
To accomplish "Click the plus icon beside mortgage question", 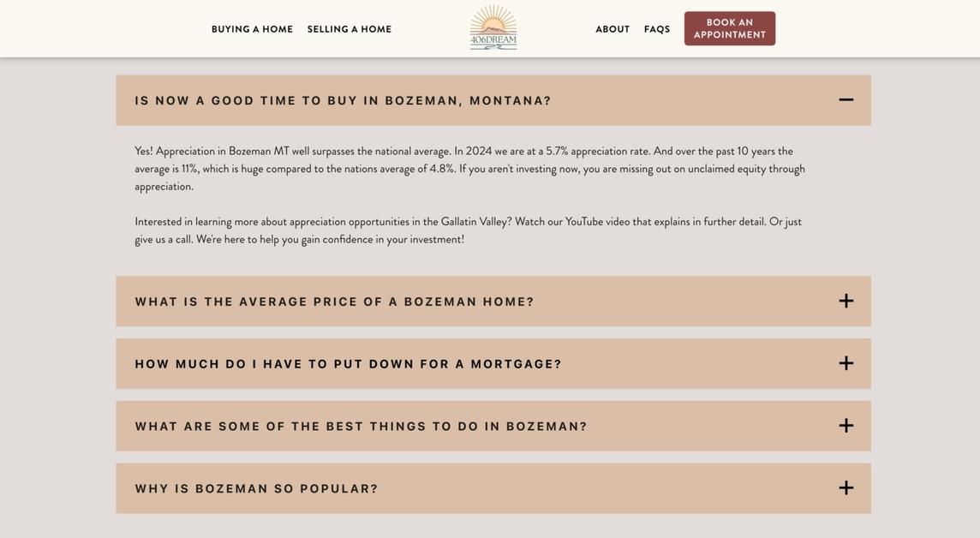I will tap(846, 364).
